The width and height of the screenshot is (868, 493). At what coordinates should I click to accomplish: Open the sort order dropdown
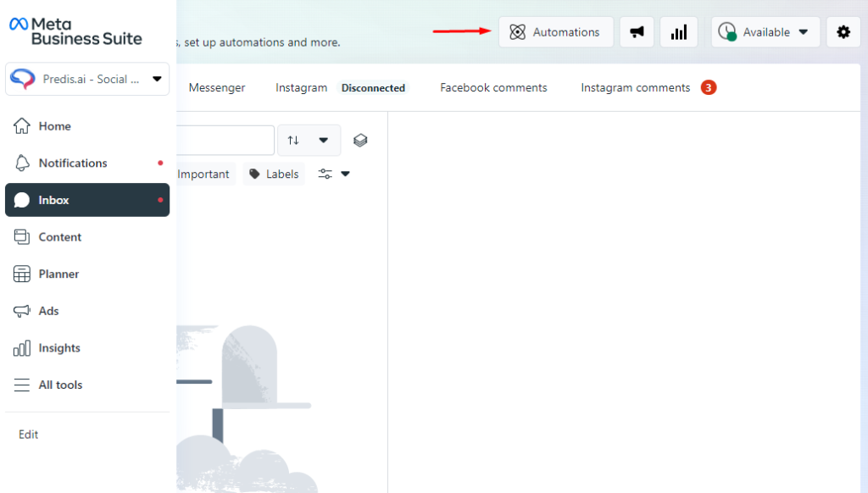(309, 141)
